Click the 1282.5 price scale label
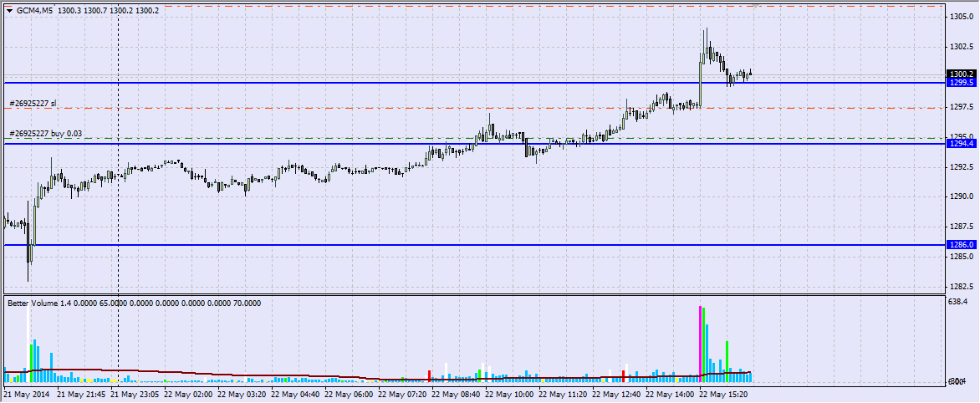The image size is (980, 403). (x=962, y=287)
